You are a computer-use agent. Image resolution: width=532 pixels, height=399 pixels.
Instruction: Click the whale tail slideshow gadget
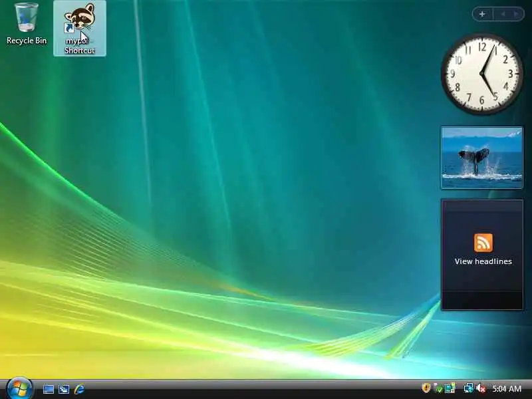pos(481,158)
